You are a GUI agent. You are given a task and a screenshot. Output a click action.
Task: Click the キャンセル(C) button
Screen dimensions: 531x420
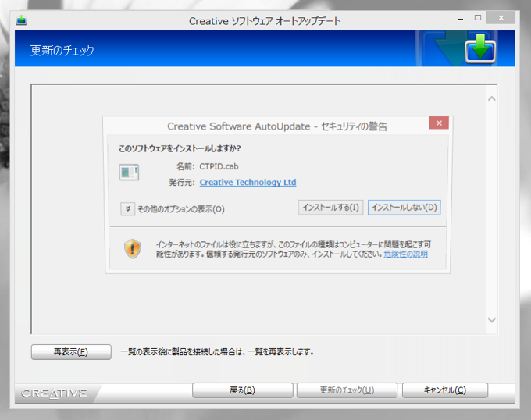(x=445, y=390)
